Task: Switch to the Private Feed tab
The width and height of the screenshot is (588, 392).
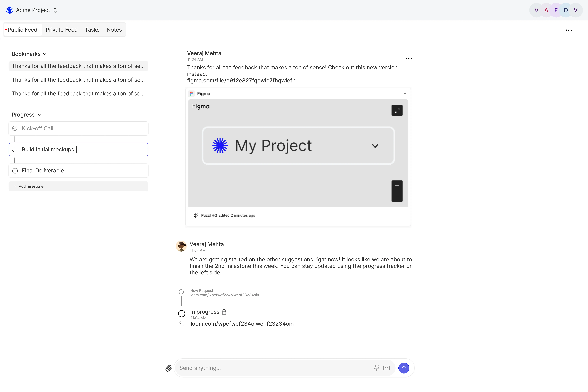Action: click(x=61, y=30)
